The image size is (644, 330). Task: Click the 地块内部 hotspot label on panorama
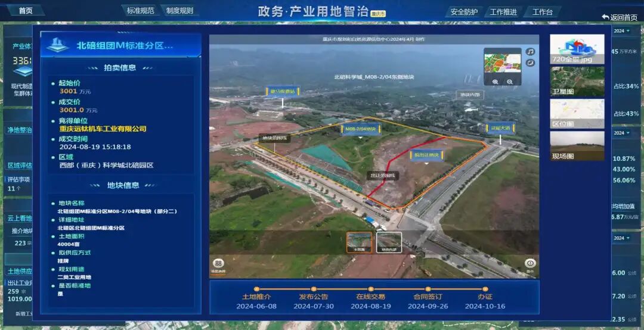coord(469,95)
